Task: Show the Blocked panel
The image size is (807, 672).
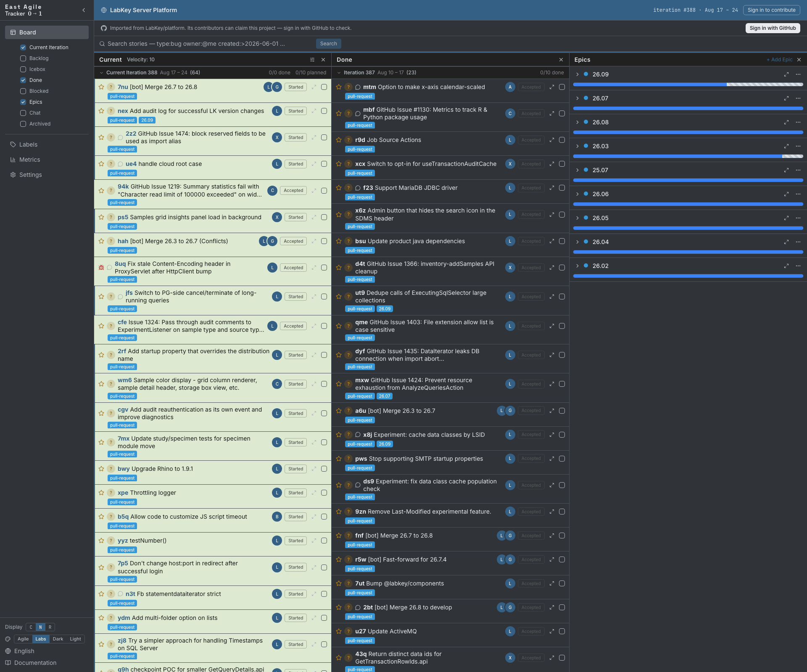Action: [x=23, y=91]
